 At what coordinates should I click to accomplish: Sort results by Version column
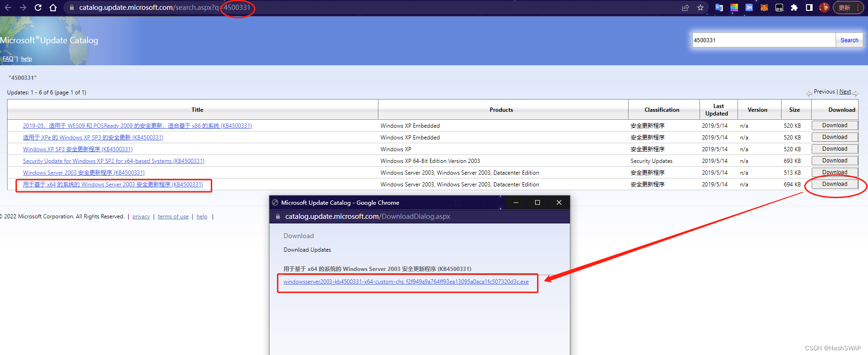click(x=757, y=110)
